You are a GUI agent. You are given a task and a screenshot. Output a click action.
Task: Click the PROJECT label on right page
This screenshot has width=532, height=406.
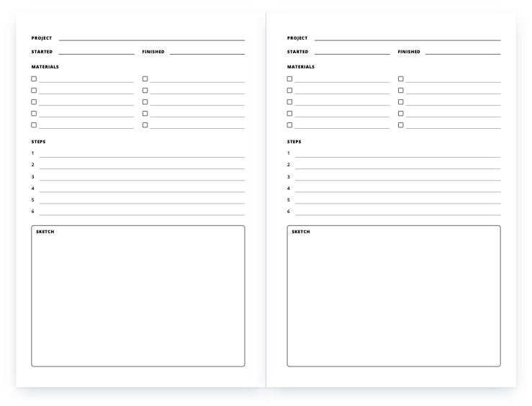[x=297, y=38]
